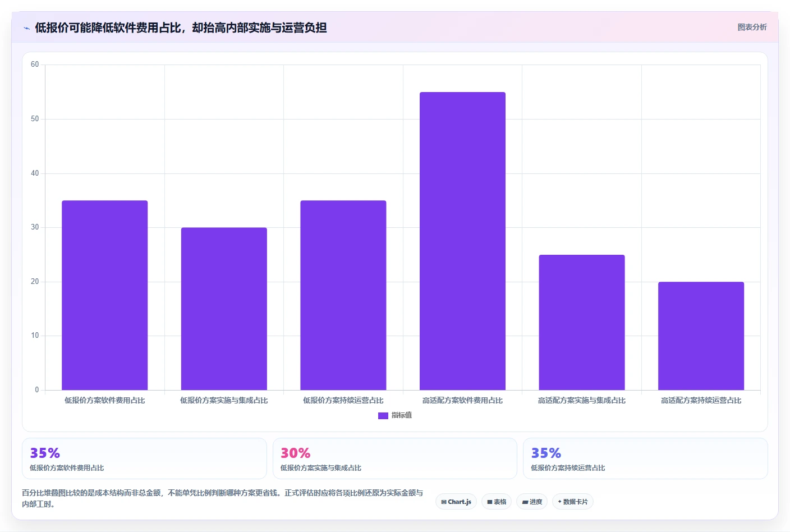Click the 图表分析 label in header
790x532 pixels.
tap(752, 27)
